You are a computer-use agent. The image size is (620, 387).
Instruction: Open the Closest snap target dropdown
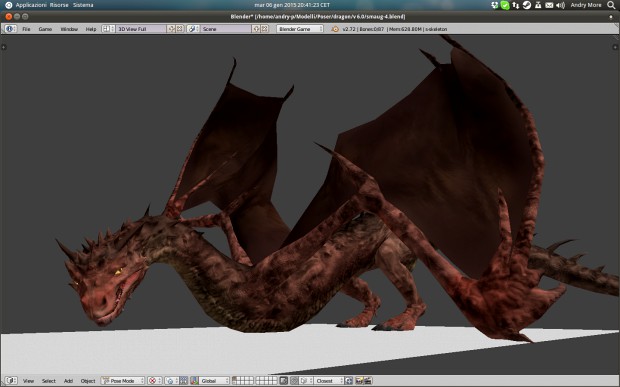click(329, 381)
